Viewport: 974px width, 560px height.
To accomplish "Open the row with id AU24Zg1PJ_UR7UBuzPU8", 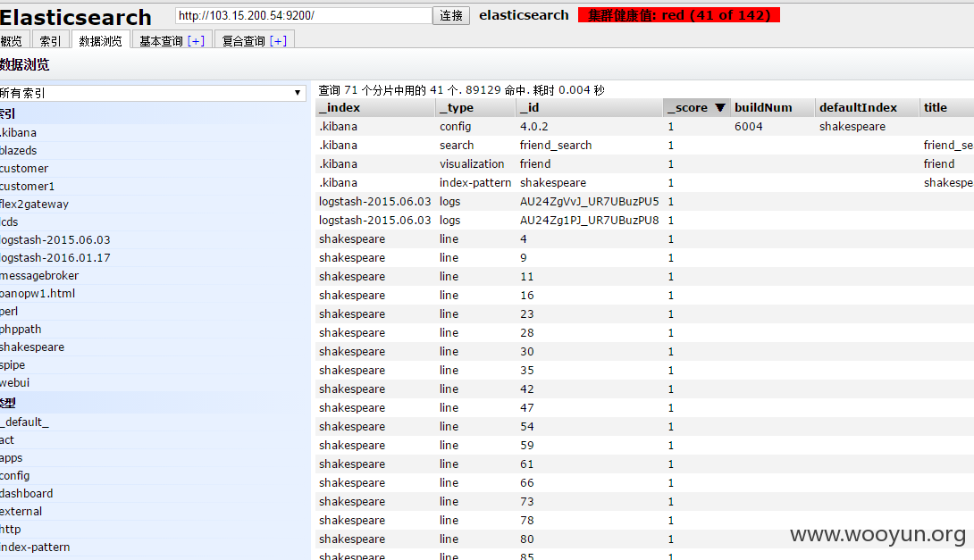I will (x=645, y=221).
